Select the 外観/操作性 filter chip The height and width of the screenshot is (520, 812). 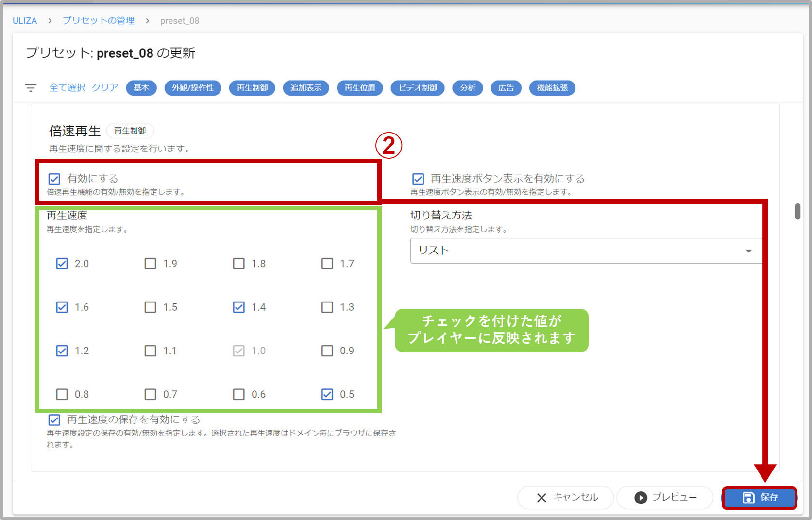[x=193, y=88]
